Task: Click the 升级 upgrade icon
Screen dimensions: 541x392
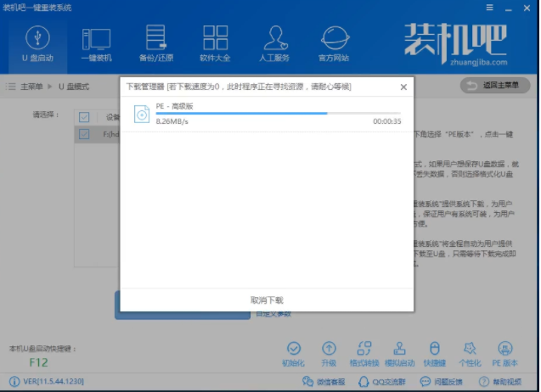Action: [x=329, y=353]
